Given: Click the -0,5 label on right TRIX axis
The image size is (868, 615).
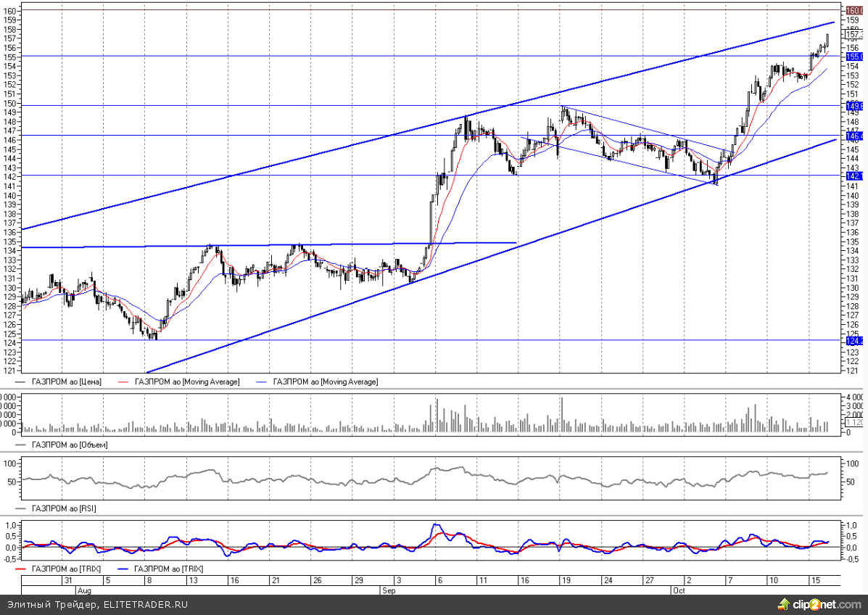Looking at the screenshot, I should coord(853,558).
